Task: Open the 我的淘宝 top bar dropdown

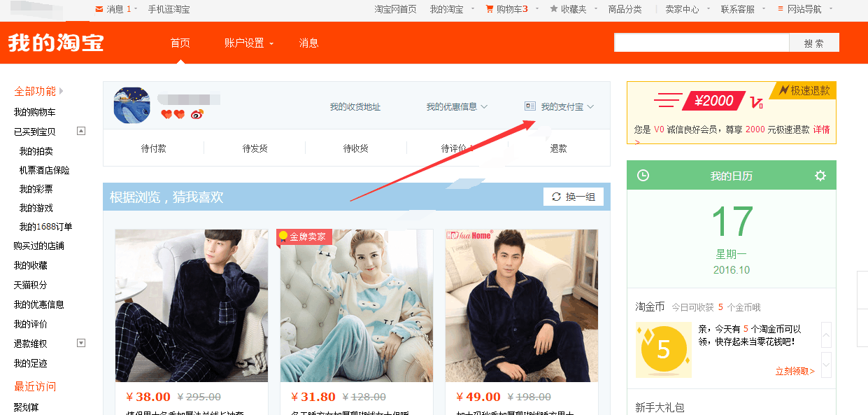Action: click(x=473, y=9)
